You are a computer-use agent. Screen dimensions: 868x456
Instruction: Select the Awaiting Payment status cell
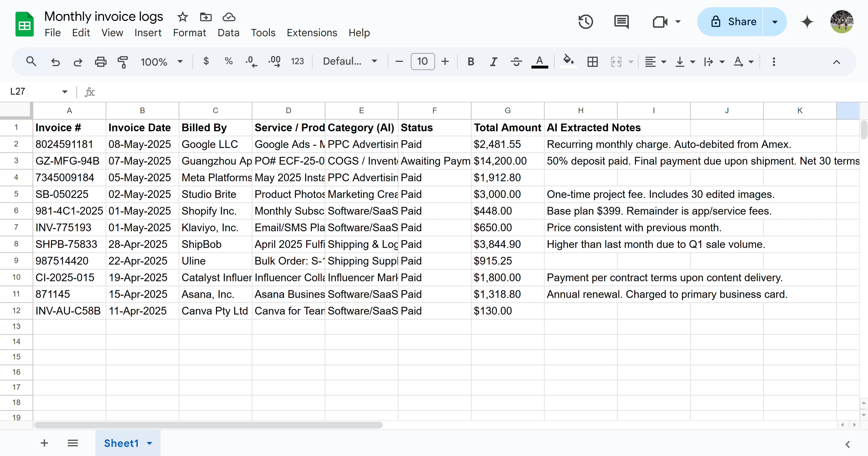coord(435,161)
